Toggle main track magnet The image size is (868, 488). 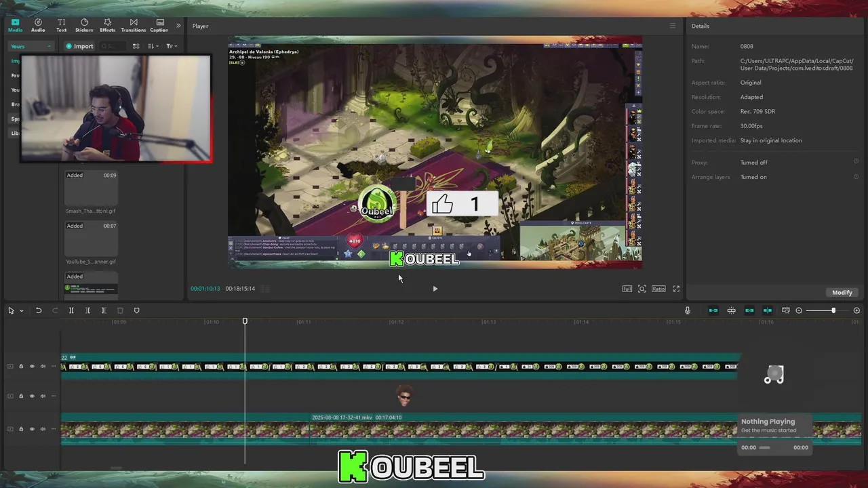[713, 310]
